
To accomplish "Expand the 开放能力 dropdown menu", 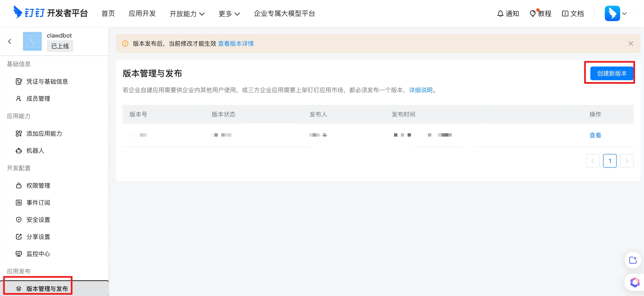I will pos(187,14).
